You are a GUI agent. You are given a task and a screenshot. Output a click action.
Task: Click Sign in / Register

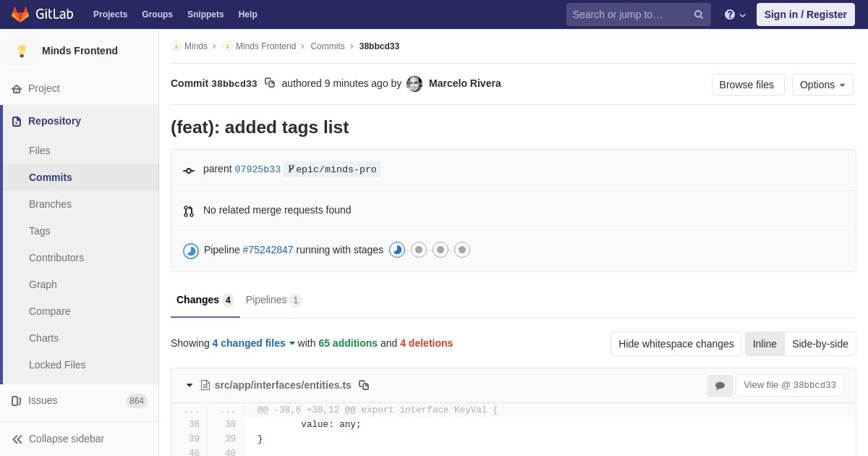click(x=806, y=14)
